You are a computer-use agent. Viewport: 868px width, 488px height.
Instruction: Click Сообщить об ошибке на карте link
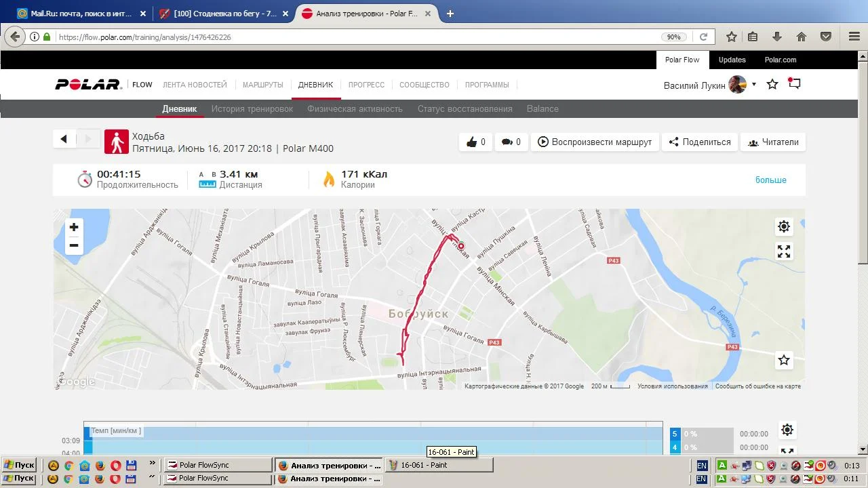coord(758,386)
